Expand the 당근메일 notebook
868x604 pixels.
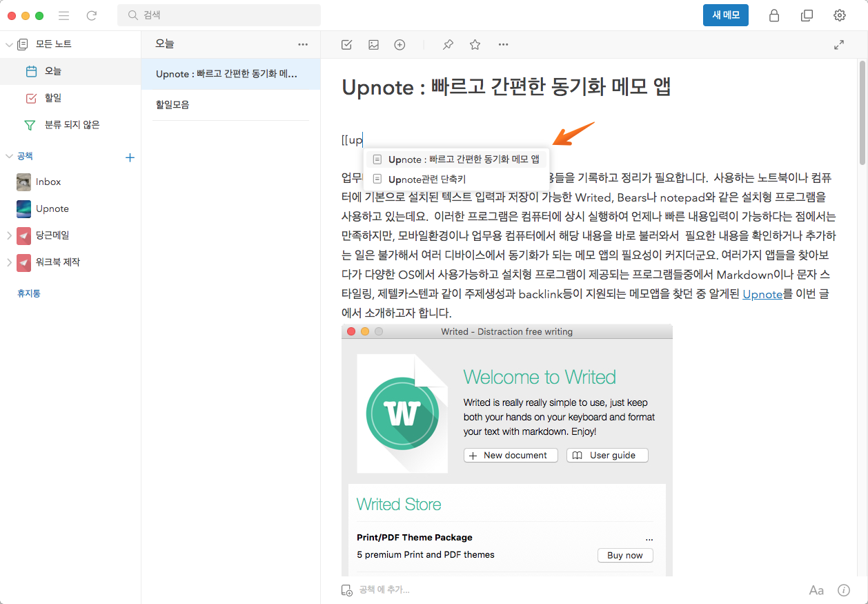[x=9, y=235]
